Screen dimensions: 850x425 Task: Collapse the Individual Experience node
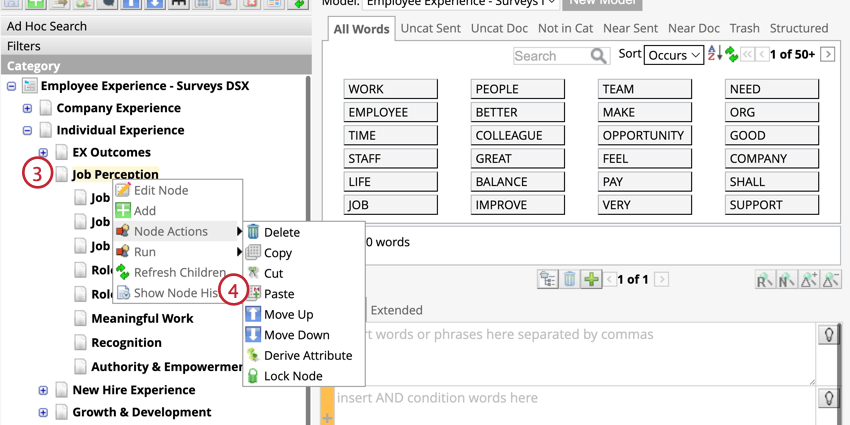coord(27,131)
